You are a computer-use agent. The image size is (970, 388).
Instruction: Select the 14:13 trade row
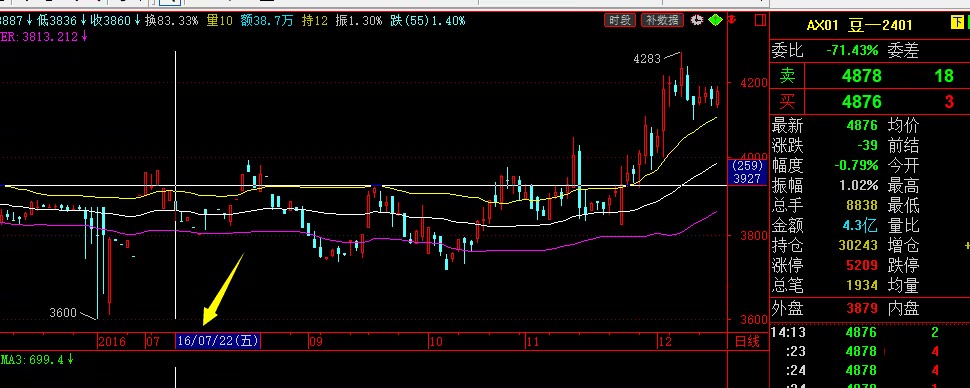click(x=870, y=332)
